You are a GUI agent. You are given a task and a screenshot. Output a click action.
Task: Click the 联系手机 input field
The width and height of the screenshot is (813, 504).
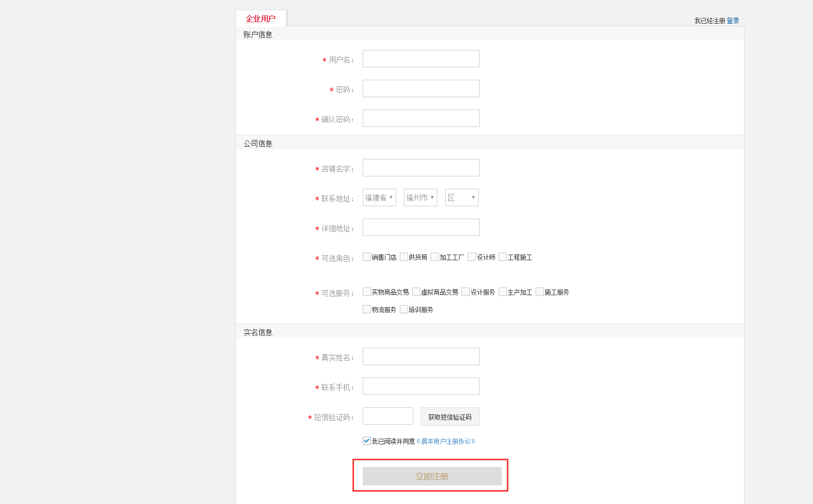[x=420, y=386]
